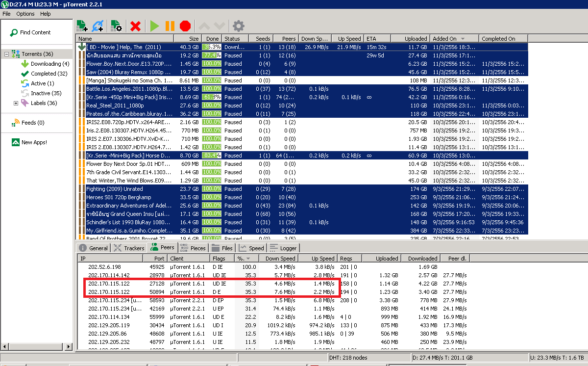The width and height of the screenshot is (588, 366).
Task: Click the grey Inactive arrows icon in sidebar
Action: (x=25, y=93)
